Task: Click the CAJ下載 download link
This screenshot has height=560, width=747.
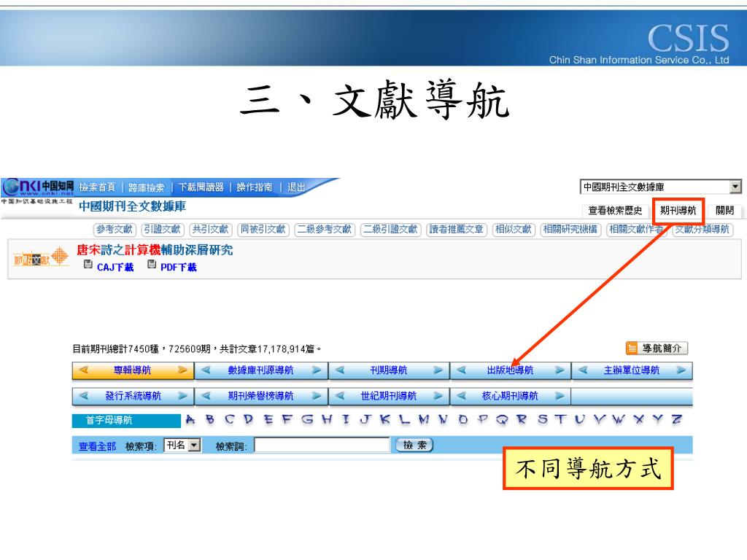Action: (x=115, y=268)
